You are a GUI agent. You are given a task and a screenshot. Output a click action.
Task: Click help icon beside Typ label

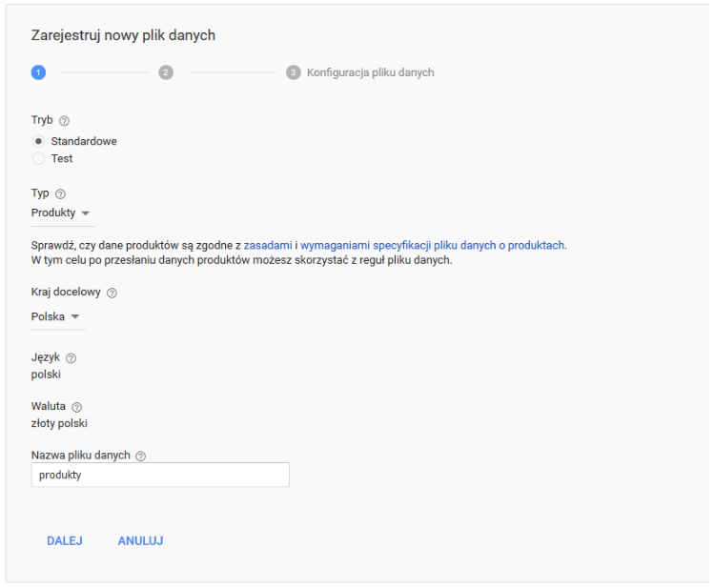61,194
